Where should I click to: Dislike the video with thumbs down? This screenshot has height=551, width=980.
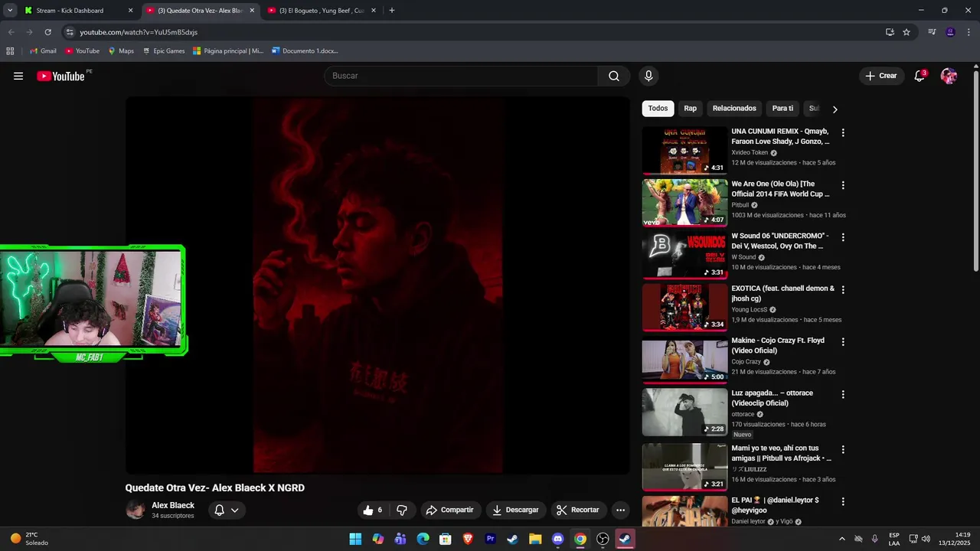[x=401, y=510]
